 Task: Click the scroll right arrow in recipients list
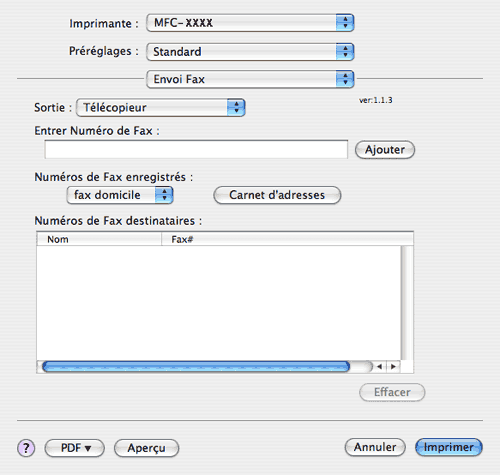pyautogui.click(x=393, y=367)
